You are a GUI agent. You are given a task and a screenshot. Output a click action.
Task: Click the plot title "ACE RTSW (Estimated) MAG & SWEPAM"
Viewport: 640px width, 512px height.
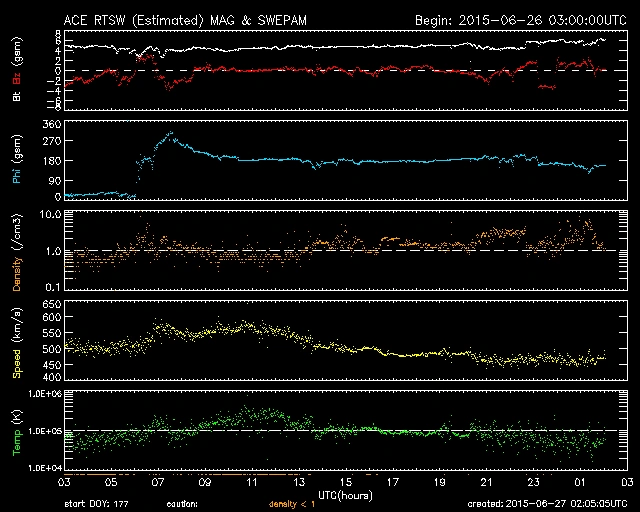pyautogui.click(x=185, y=20)
